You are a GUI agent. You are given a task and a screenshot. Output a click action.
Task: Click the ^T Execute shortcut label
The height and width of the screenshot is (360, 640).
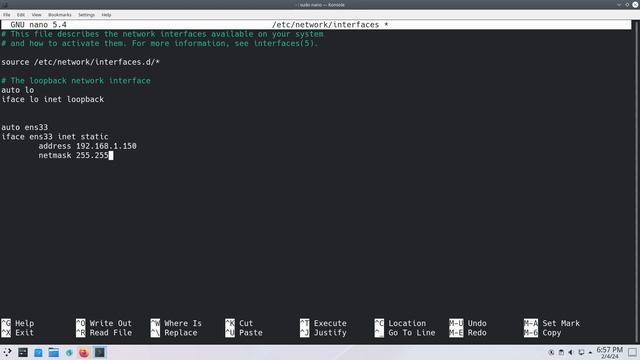click(x=323, y=323)
